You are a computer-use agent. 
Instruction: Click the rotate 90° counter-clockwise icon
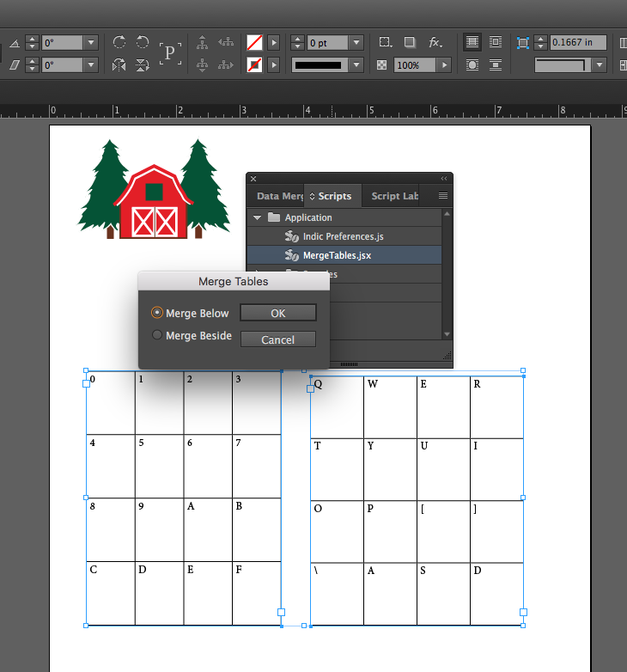pyautogui.click(x=143, y=42)
